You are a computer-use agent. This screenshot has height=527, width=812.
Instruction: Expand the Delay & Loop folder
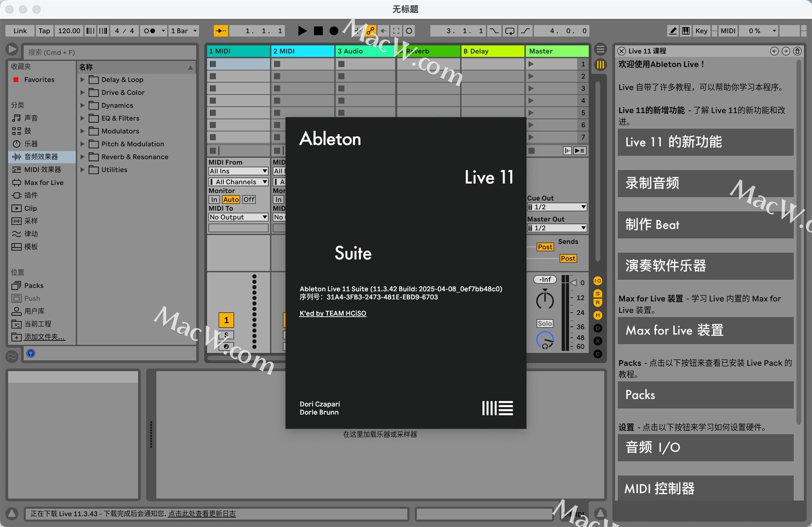pyautogui.click(x=82, y=80)
